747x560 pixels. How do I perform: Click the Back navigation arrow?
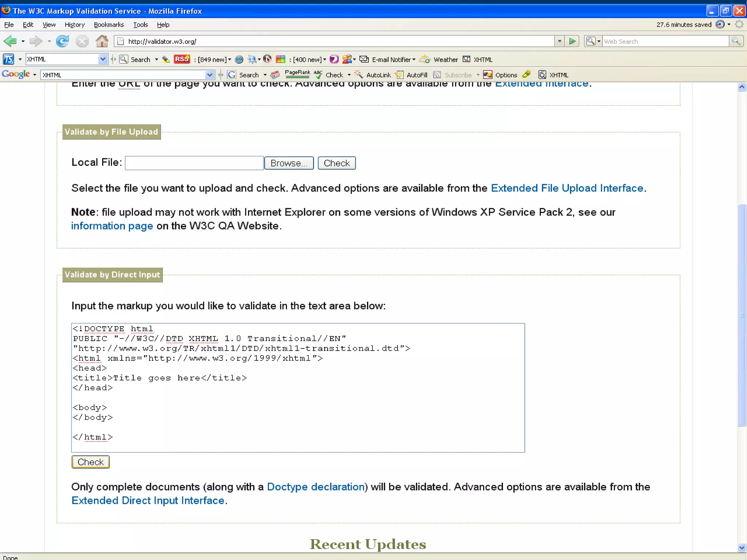[x=10, y=41]
